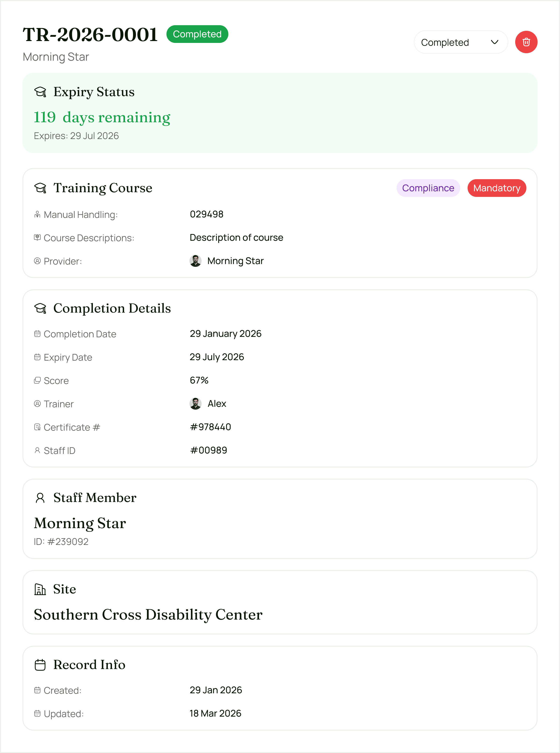Click the score badge icon beside Score
Image resolution: width=560 pixels, height=753 pixels.
(x=37, y=380)
